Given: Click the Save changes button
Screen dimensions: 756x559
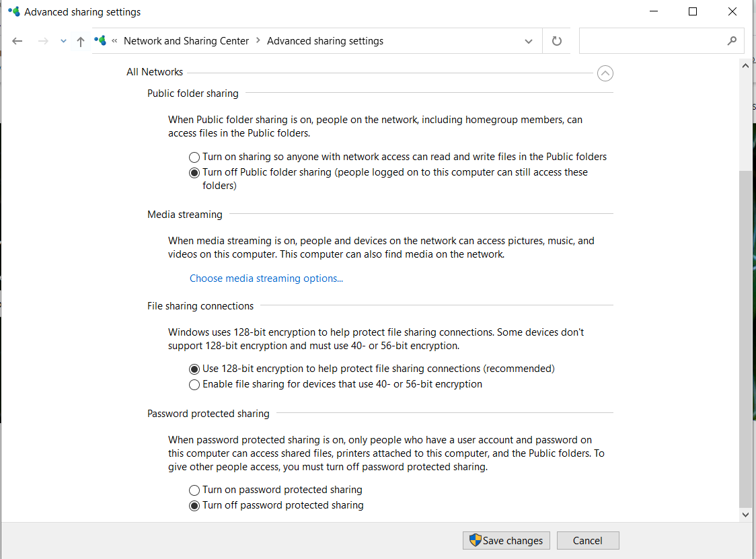Looking at the screenshot, I should 506,541.
